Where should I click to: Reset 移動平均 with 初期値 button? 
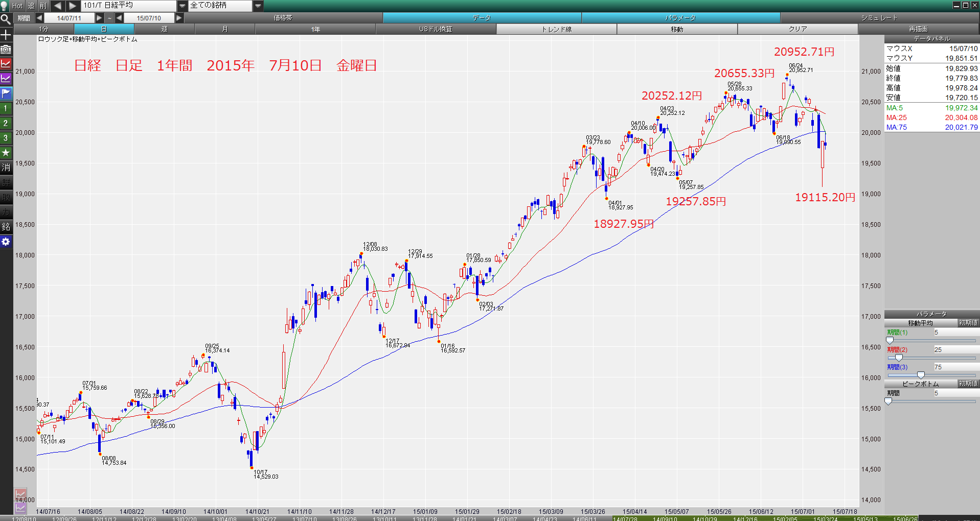pyautogui.click(x=968, y=323)
